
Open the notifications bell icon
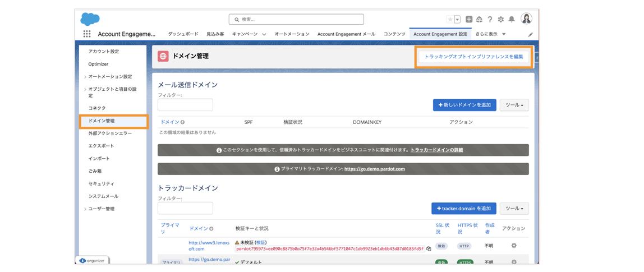pyautogui.click(x=512, y=19)
